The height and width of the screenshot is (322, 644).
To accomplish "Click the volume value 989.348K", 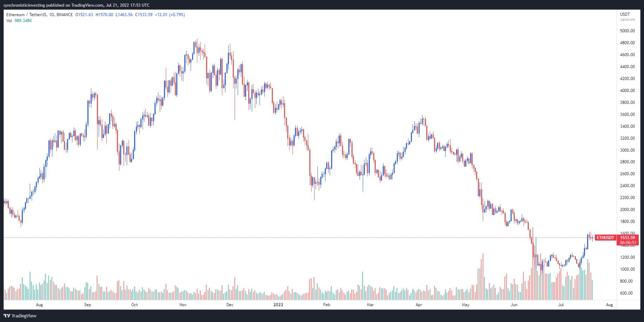I will pyautogui.click(x=23, y=21).
